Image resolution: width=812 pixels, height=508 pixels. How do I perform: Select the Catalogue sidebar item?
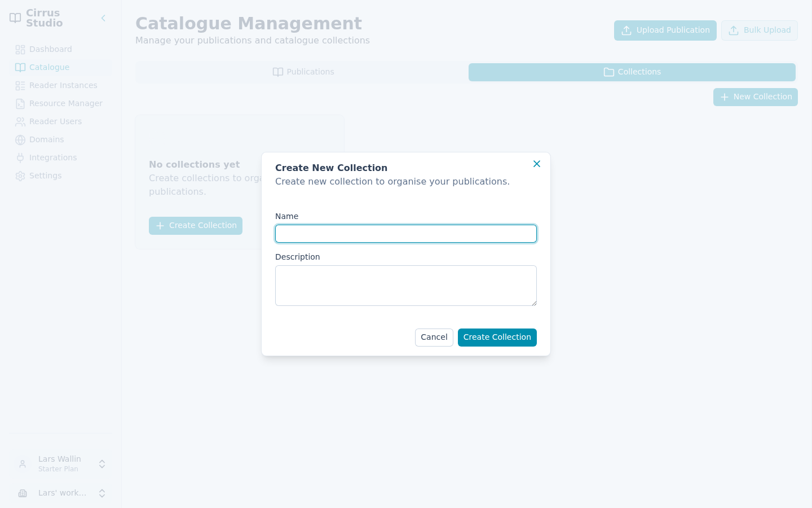click(61, 67)
